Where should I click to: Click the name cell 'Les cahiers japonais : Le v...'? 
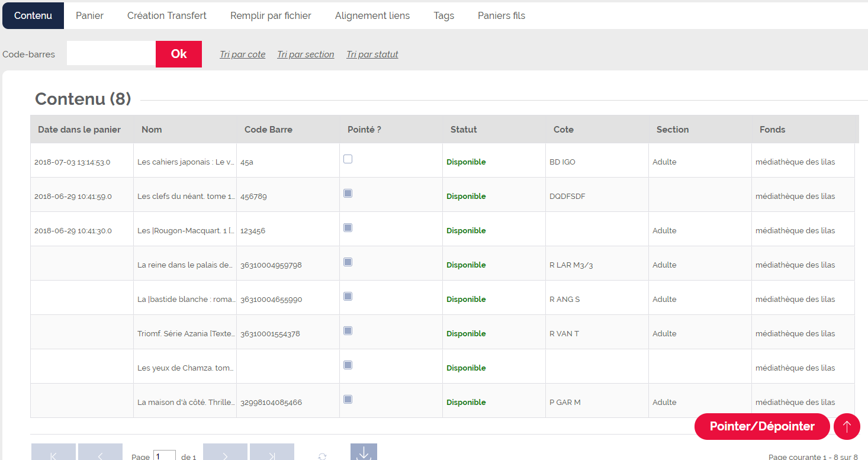point(185,162)
